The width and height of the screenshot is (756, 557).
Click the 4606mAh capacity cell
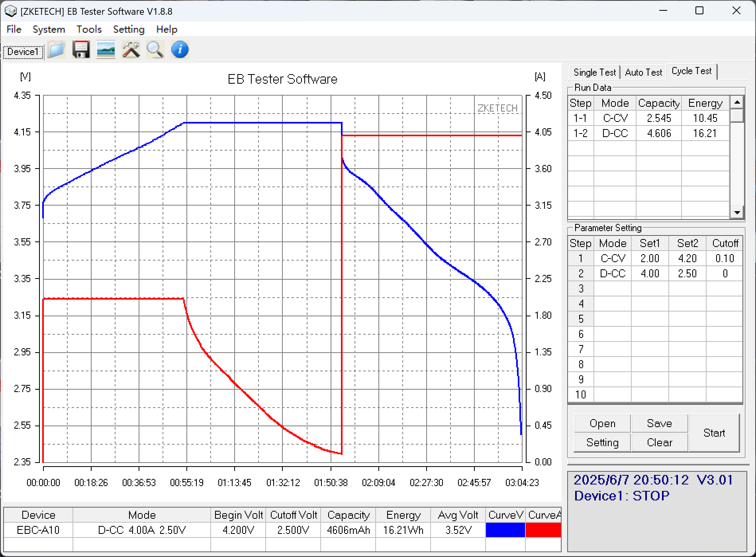pos(348,530)
